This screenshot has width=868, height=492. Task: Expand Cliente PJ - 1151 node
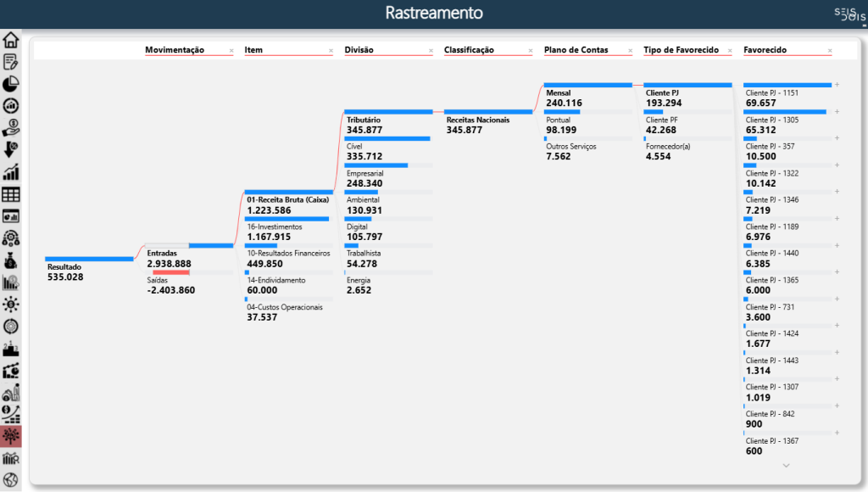click(837, 85)
